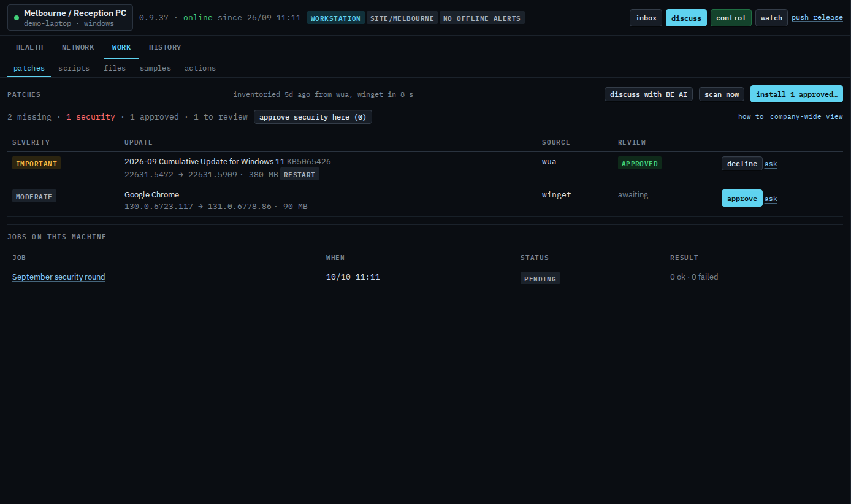Viewport: 851px width, 504px height.
Task: Go to the files sub-tab
Action: coord(115,68)
